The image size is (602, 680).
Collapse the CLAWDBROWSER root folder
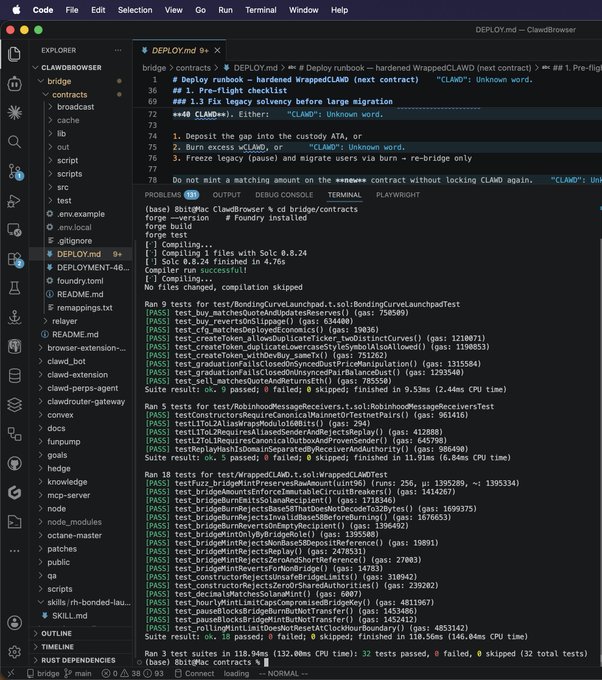pos(71,68)
